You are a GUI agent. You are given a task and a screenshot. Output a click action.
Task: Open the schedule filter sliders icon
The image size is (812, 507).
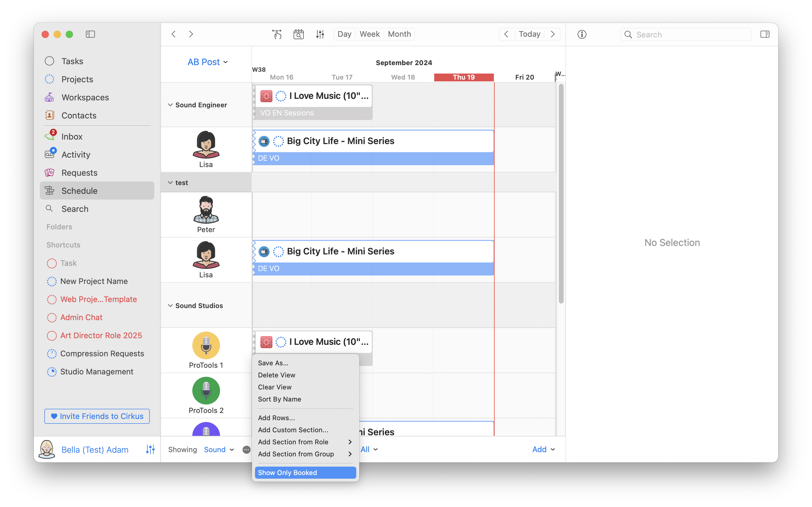click(320, 34)
